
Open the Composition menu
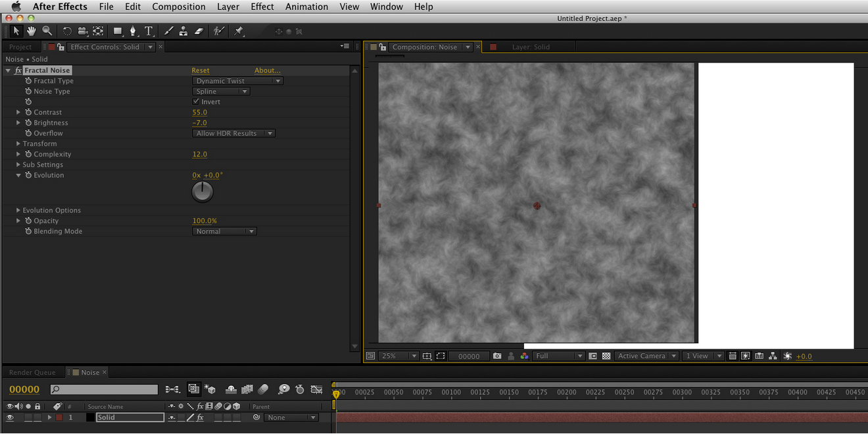point(178,7)
